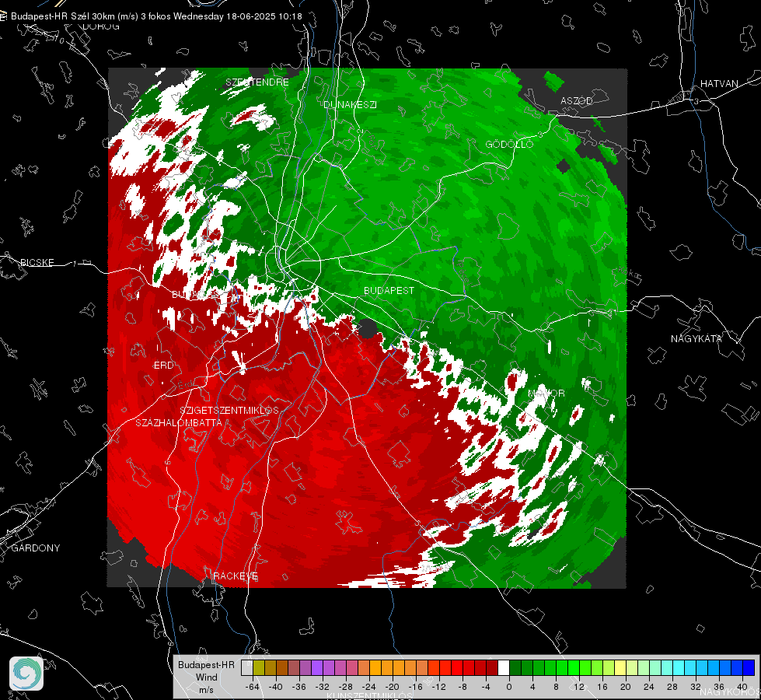Screen dimensions: 761x700
Task: Click the white zero-velocity legend swatch
Action: pyautogui.click(x=504, y=667)
